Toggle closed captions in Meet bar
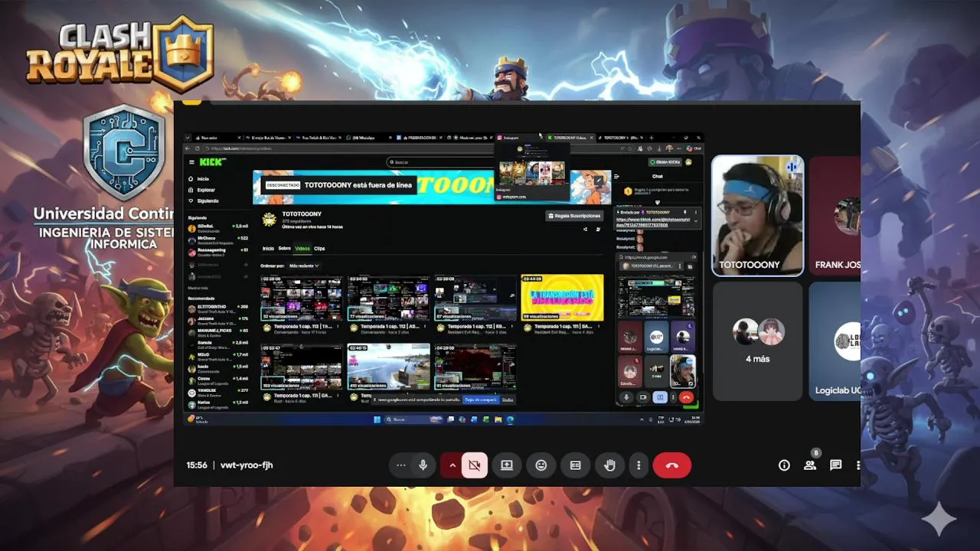Viewport: 980px width, 551px height. (575, 465)
